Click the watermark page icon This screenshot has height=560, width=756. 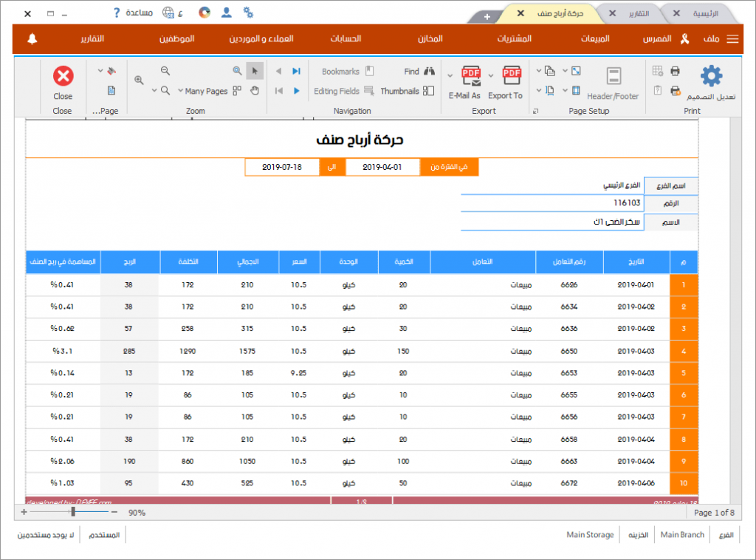[x=111, y=91]
